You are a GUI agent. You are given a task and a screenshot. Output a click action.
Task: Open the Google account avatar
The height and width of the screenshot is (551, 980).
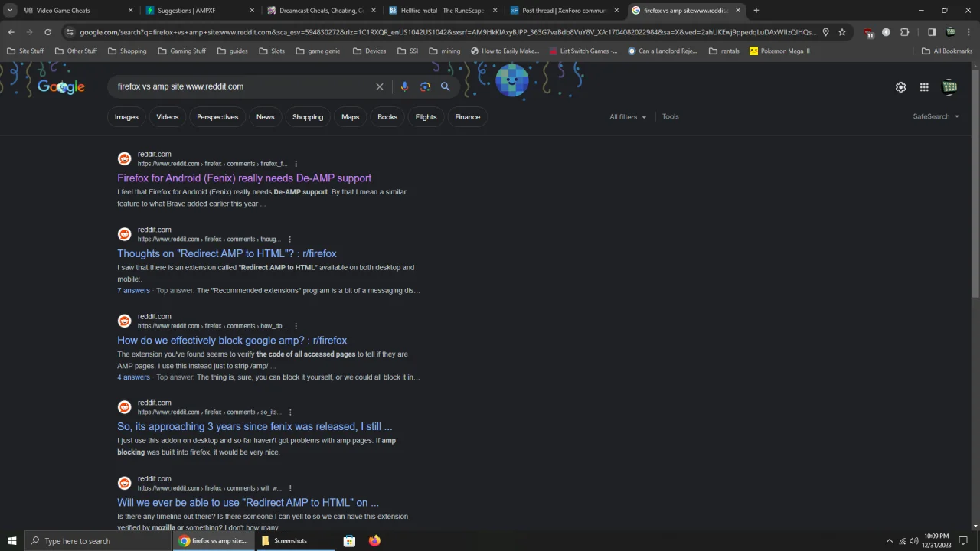coord(949,87)
